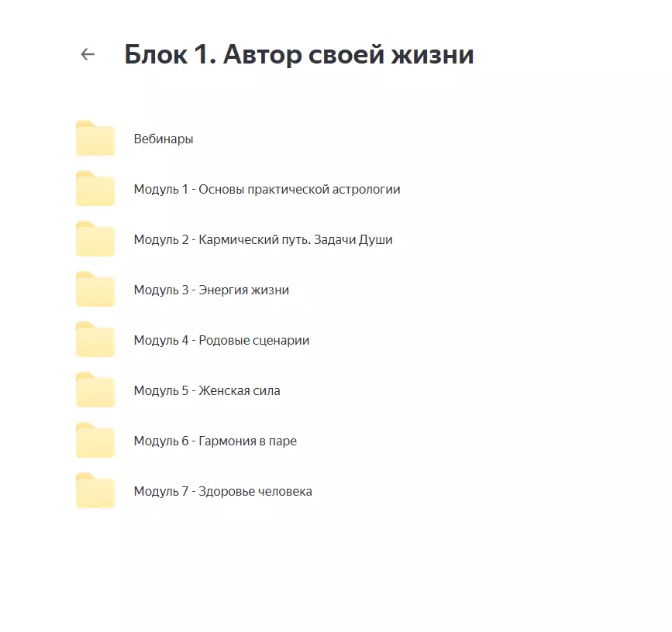This screenshot has height=632, width=672.
Task: Click the folder icon for Модуль 1
Action: click(95, 189)
